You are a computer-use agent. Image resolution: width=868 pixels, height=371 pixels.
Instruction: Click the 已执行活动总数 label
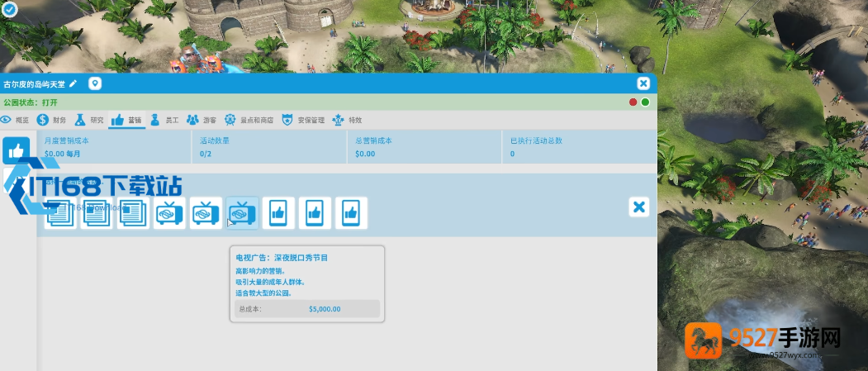pos(537,140)
